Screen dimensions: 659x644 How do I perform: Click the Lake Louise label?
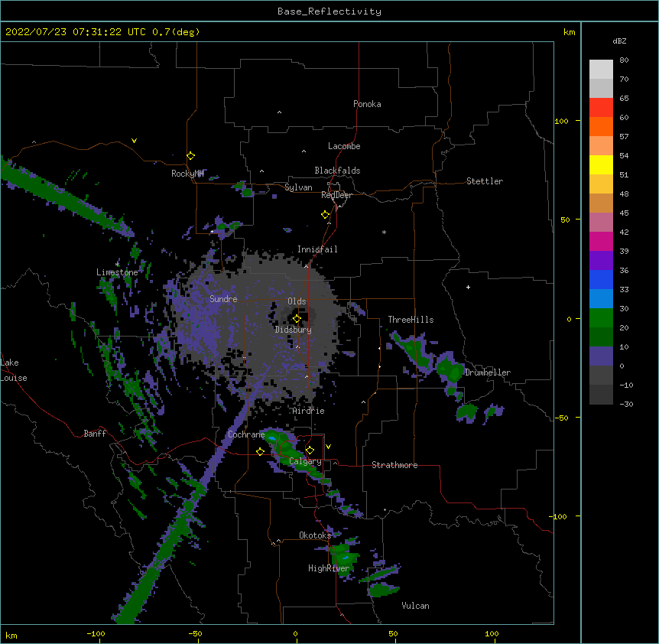[14, 370]
